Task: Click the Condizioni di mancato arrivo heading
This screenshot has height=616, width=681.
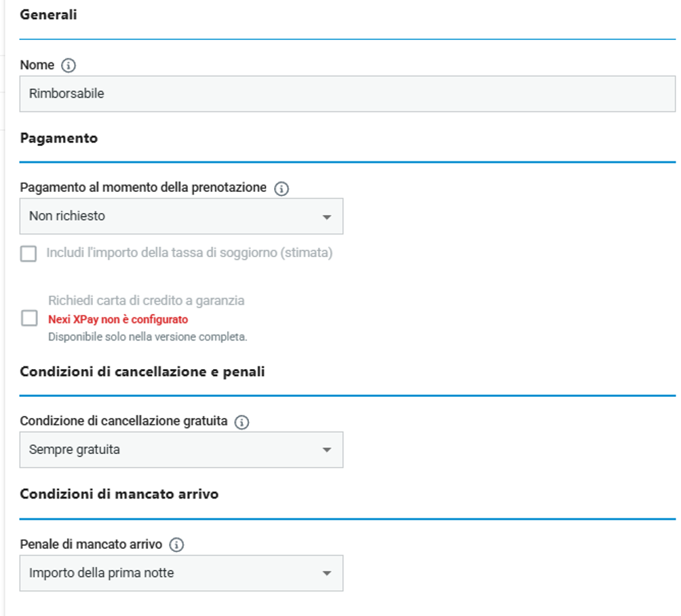Action: pos(119,495)
